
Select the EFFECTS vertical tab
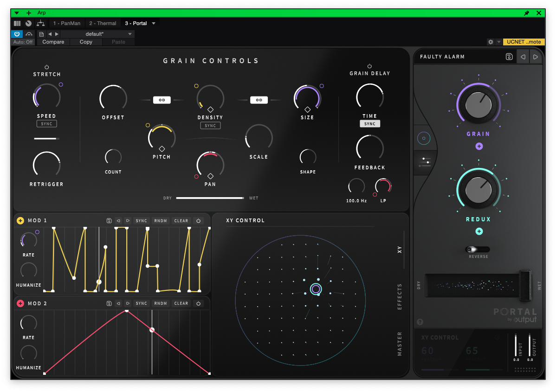point(400,296)
